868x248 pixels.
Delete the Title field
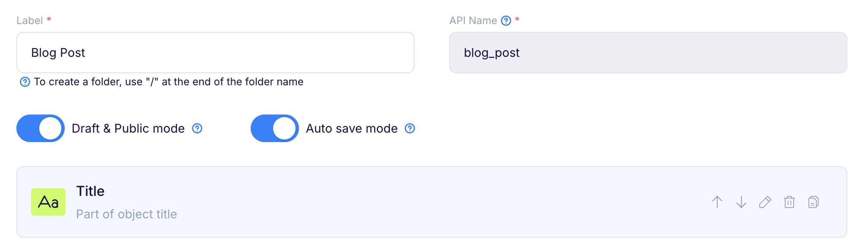point(789,202)
